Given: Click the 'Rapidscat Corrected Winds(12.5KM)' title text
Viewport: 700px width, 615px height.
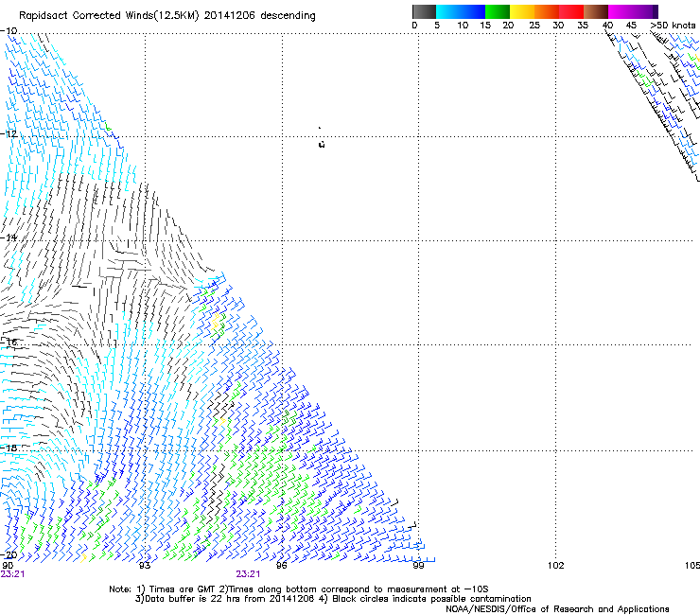Looking at the screenshot, I should pyautogui.click(x=109, y=16).
